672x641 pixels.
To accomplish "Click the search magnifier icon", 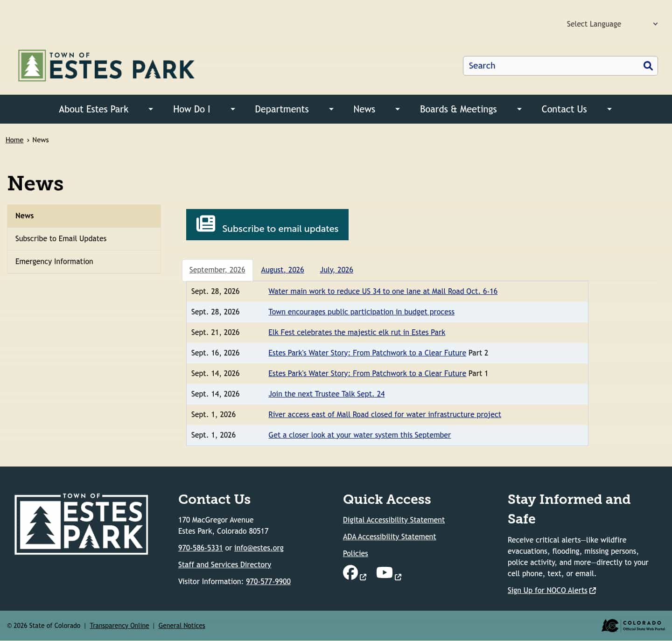I will pos(648,66).
